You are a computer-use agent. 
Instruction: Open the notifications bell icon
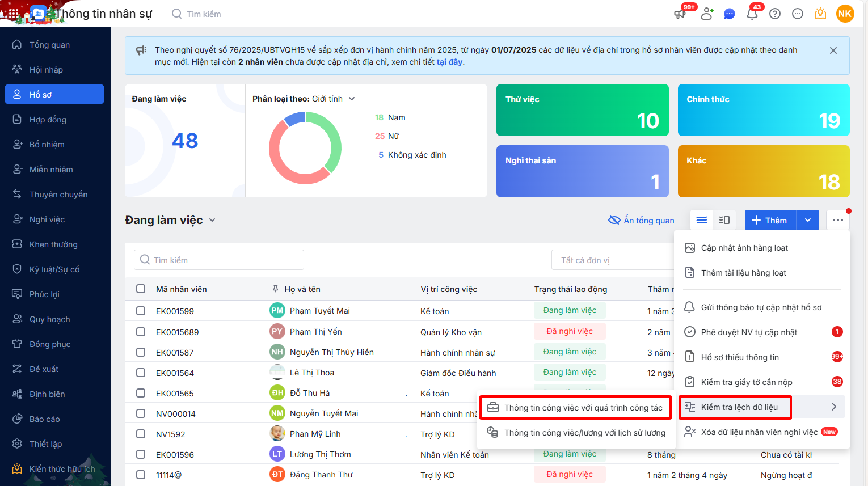752,14
